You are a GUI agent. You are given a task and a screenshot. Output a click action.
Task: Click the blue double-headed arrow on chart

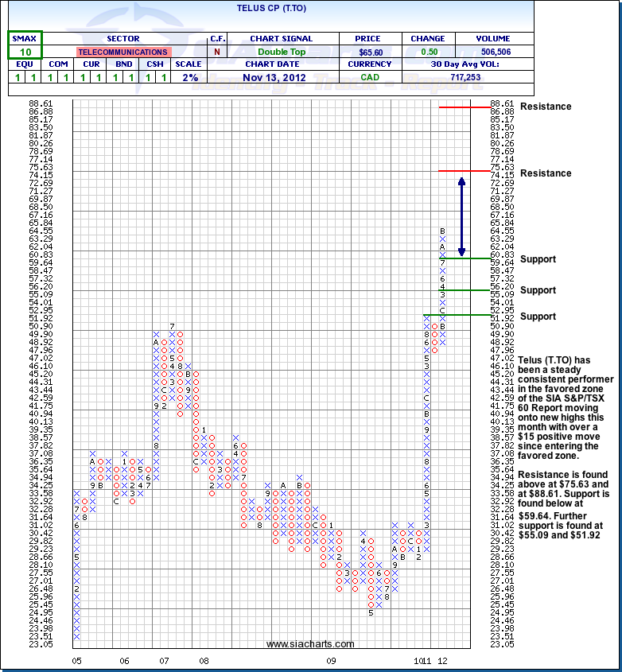tap(461, 216)
